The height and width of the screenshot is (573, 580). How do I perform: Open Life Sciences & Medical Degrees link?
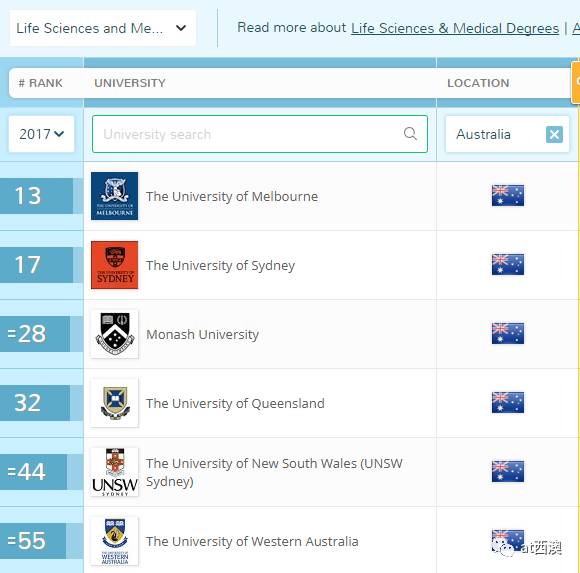coord(455,28)
